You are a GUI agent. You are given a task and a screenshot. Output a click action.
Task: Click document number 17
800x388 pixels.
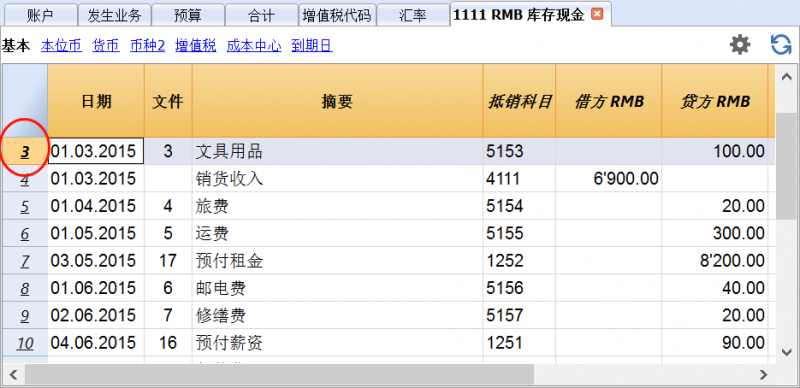pyautogui.click(x=168, y=261)
